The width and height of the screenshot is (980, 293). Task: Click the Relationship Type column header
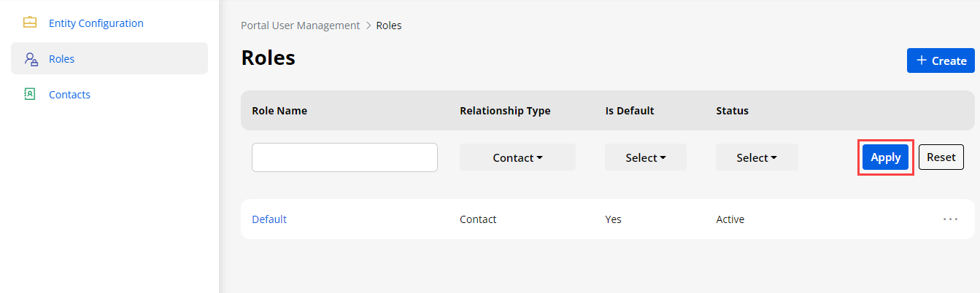505,111
